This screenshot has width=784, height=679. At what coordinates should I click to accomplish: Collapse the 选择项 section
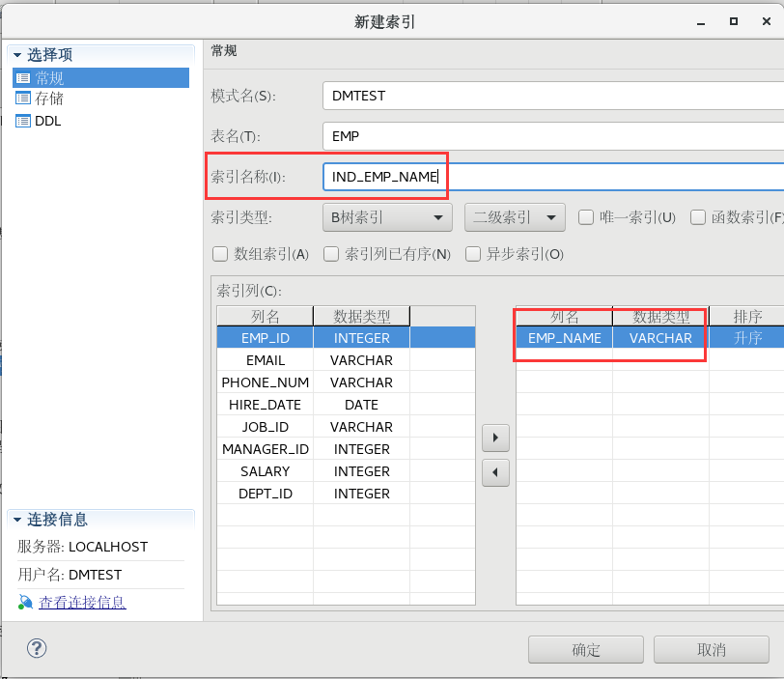(17, 55)
